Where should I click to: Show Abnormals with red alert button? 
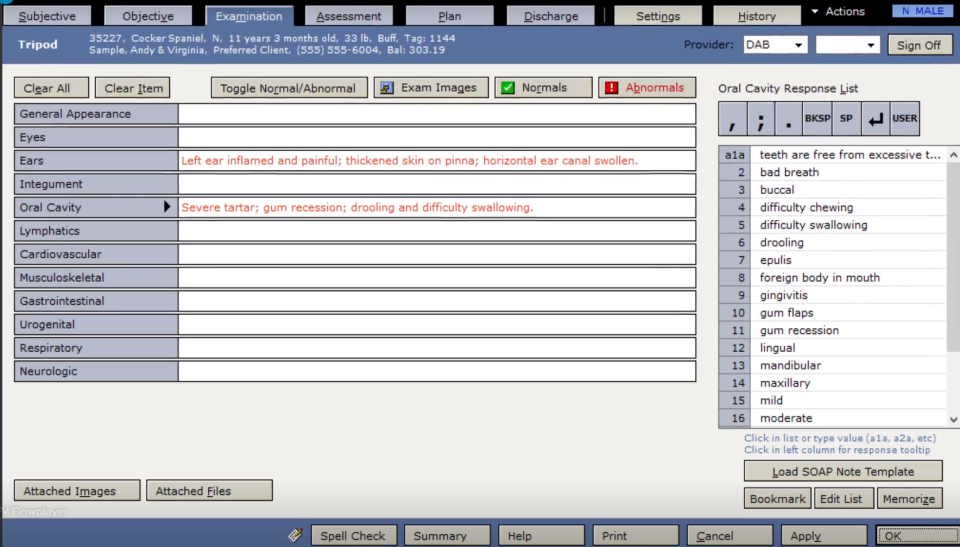647,88
